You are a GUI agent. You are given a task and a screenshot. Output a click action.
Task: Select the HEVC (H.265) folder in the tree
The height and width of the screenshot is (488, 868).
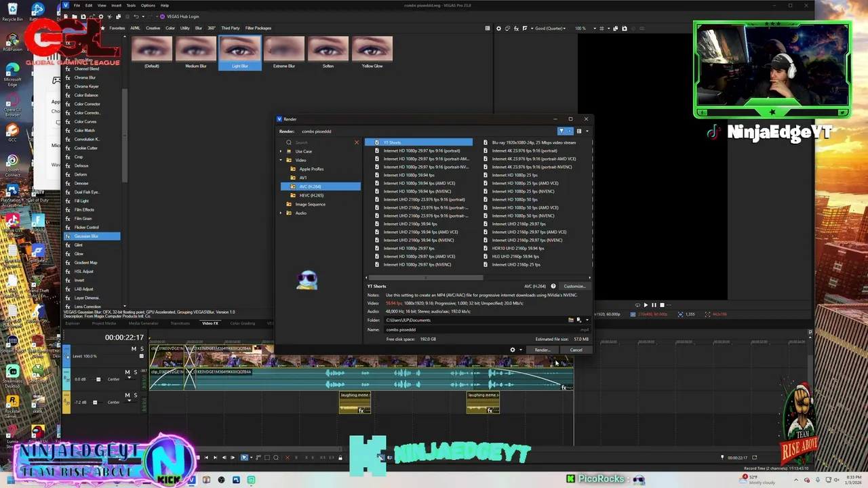tap(311, 195)
